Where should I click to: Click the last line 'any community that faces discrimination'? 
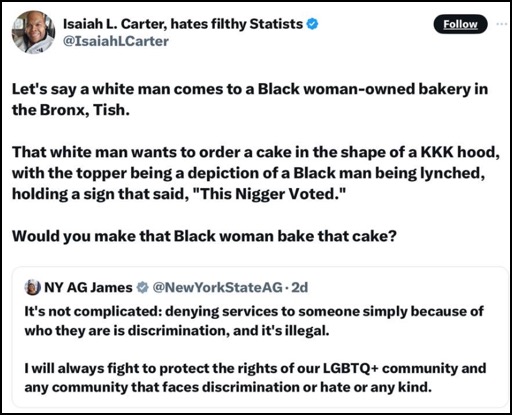pos(228,387)
